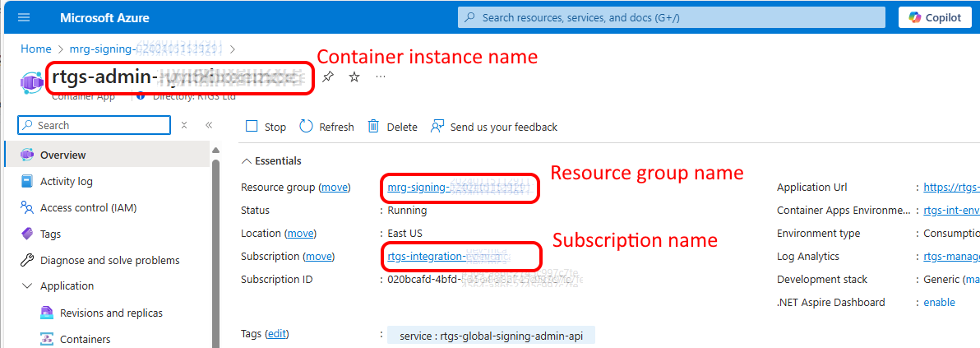Open the Application Url https://rtgs link
Viewport: 980px width, 348px height.
click(x=951, y=187)
